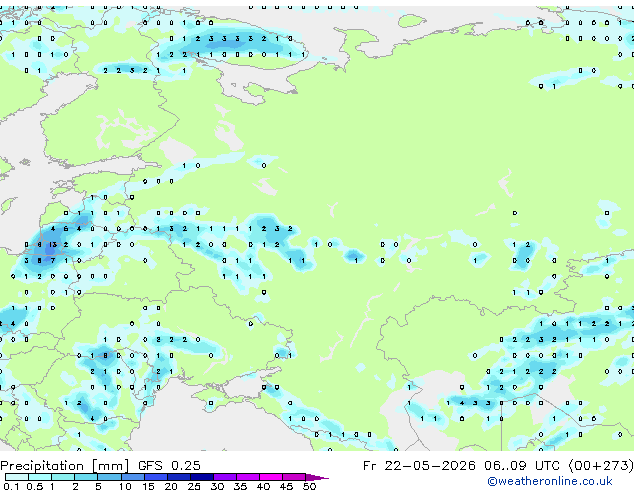Click the '25' legend scale label
Image resolution: width=634 pixels, height=490 pixels.
coord(194,486)
